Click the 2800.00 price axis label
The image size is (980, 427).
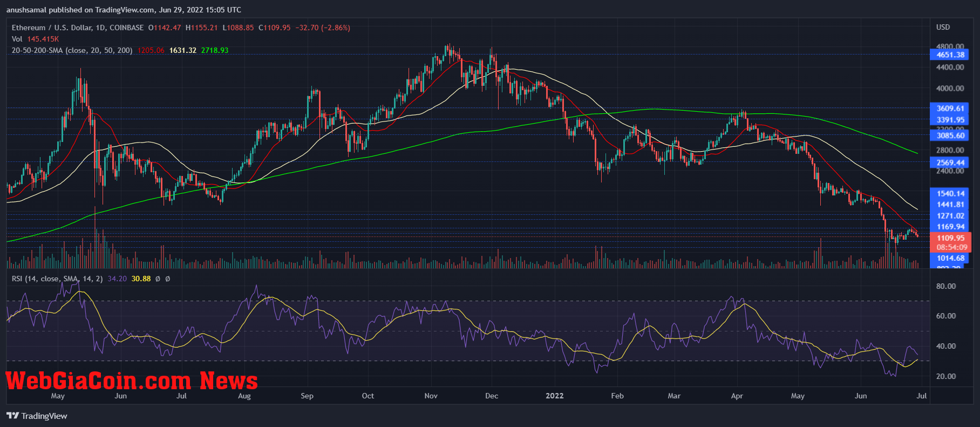[950, 151]
